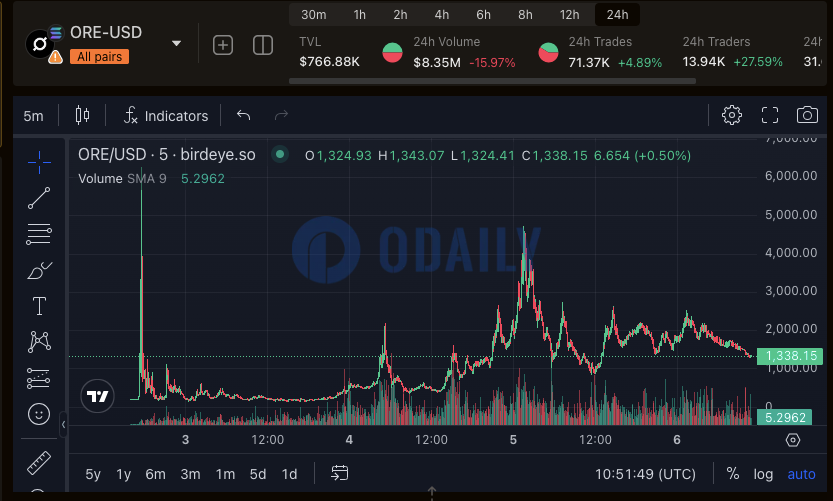
Task: Click the +27.59% traders change
Action: (758, 62)
